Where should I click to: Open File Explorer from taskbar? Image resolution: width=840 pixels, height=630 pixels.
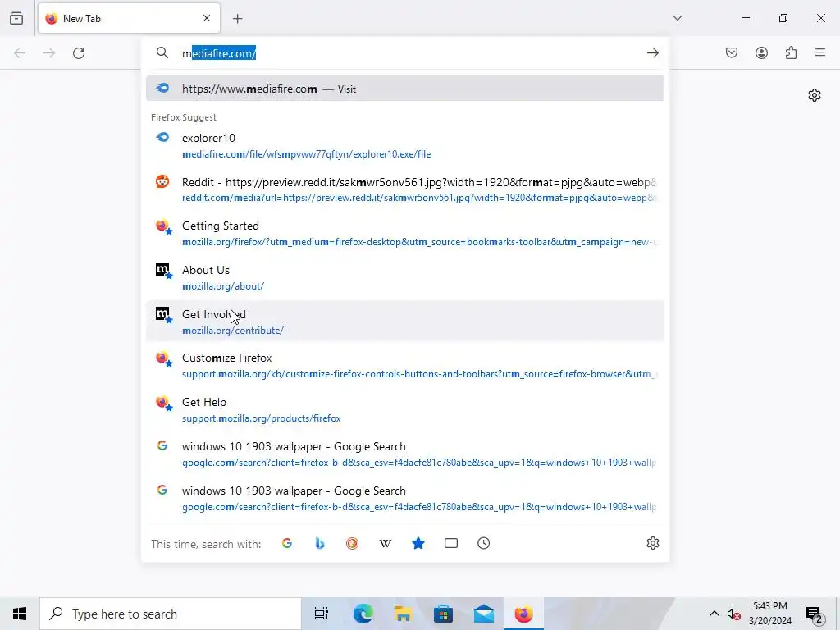click(403, 614)
